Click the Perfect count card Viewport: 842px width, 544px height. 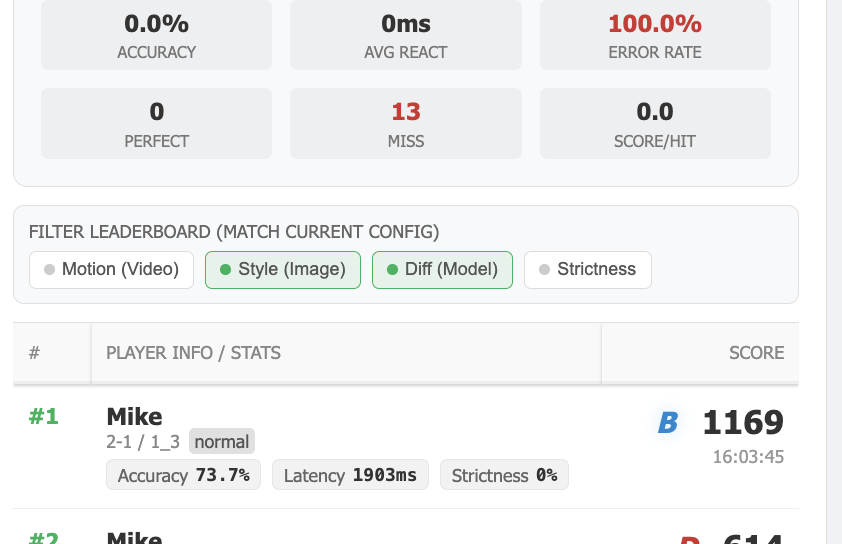(x=156, y=124)
